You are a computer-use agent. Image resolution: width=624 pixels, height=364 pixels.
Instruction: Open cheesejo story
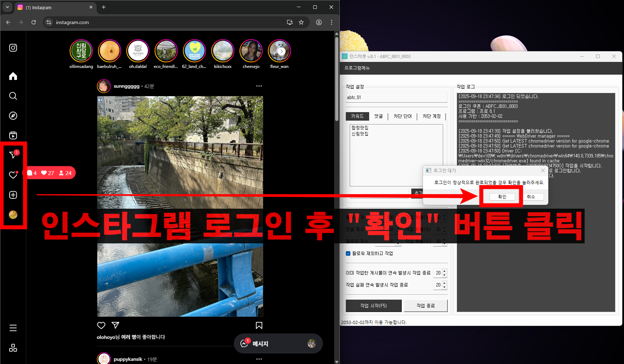[x=251, y=51]
